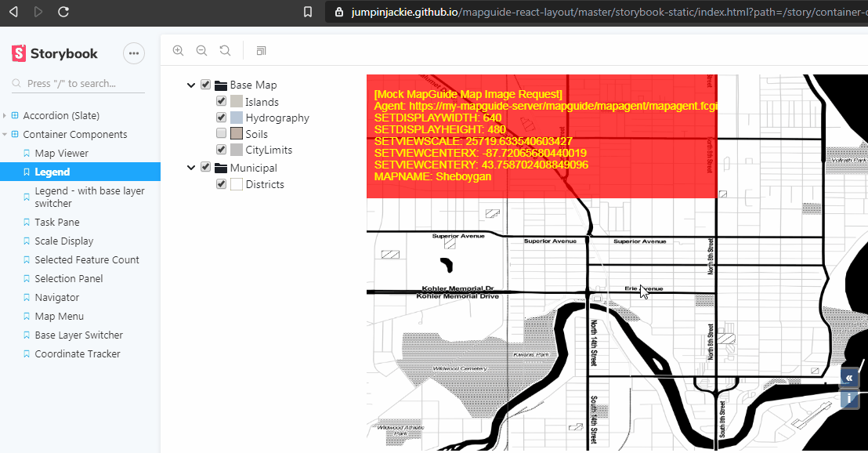Open the viewport size switcher icon
The height and width of the screenshot is (453, 868).
[261, 50]
